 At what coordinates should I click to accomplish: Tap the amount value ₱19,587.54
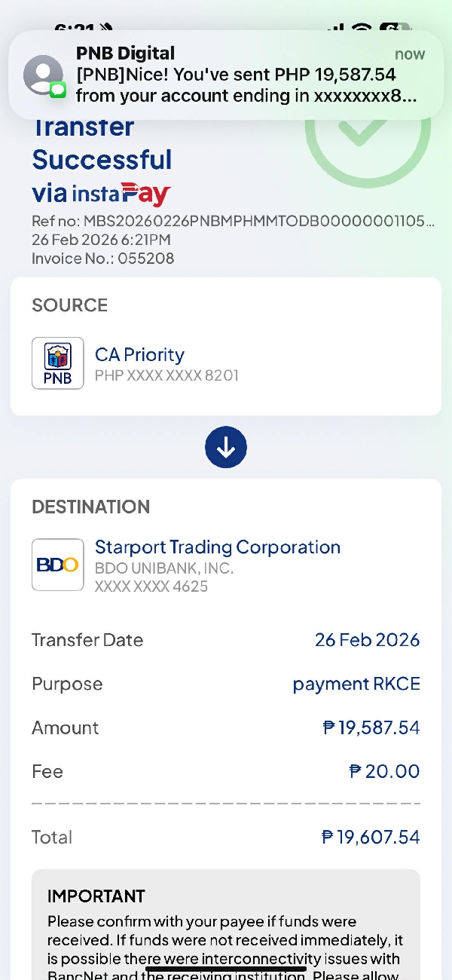click(x=371, y=727)
